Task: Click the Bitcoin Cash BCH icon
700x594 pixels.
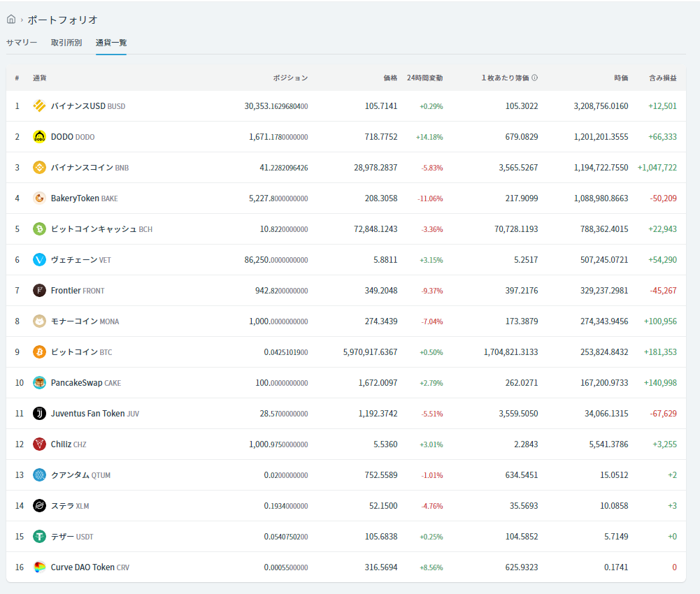Action: (39, 229)
